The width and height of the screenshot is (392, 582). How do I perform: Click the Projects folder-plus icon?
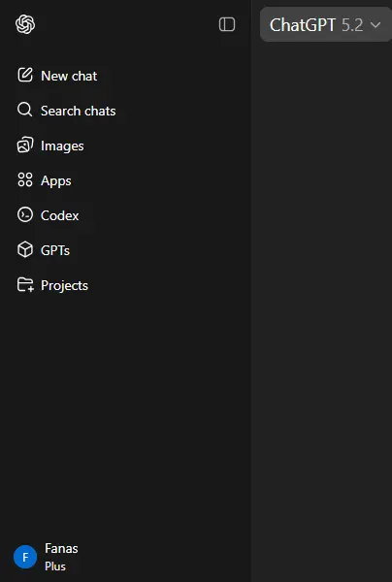point(25,284)
